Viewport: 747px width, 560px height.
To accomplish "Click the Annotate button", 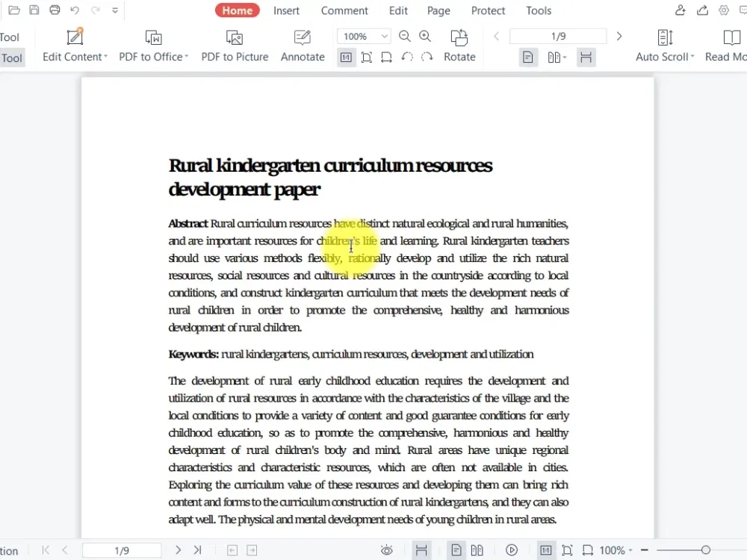I will coord(303,46).
